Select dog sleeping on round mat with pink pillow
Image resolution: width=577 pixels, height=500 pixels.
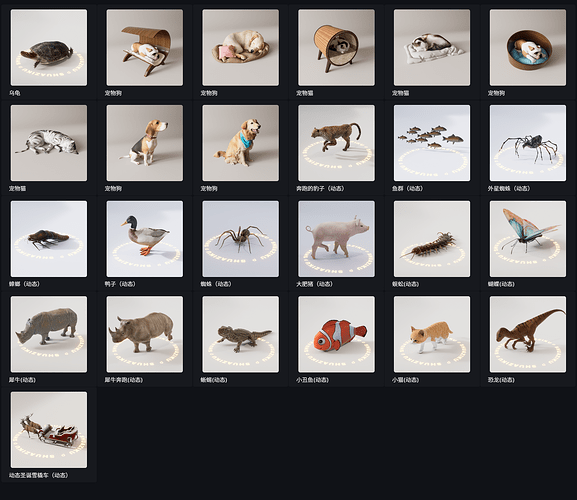pyautogui.click(x=241, y=47)
